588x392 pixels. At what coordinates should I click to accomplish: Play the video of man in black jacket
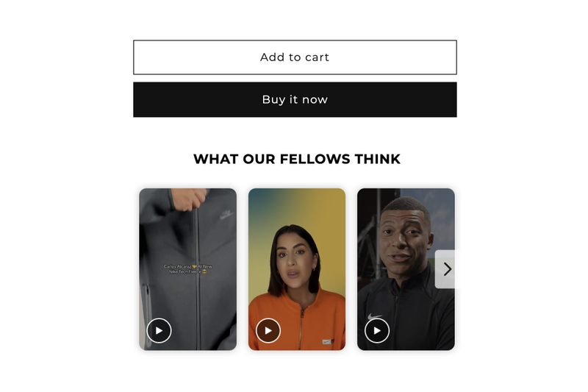[377, 330]
